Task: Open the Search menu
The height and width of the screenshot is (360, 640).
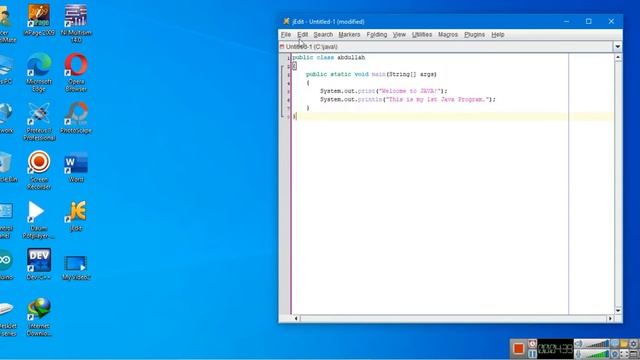Action: pos(323,35)
